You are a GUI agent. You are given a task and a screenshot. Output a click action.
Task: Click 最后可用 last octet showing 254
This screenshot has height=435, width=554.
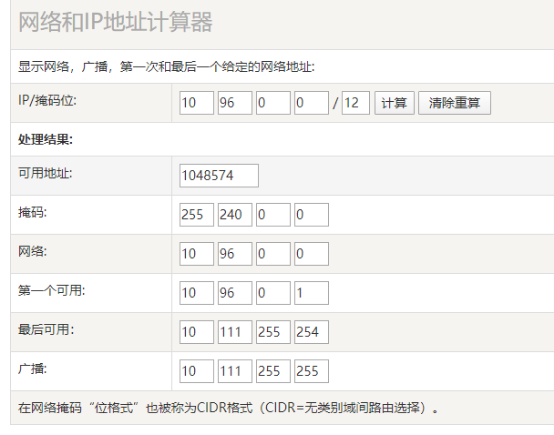(312, 332)
